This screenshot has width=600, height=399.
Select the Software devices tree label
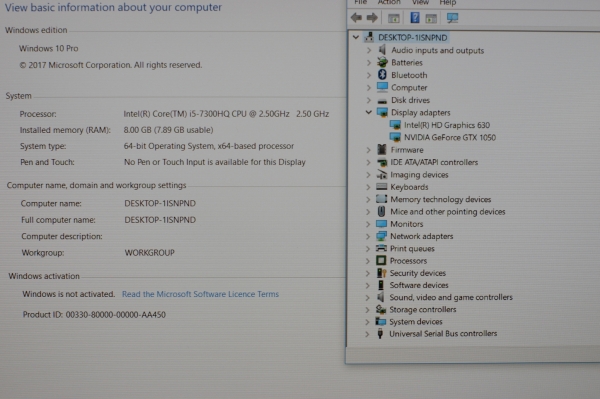point(419,285)
